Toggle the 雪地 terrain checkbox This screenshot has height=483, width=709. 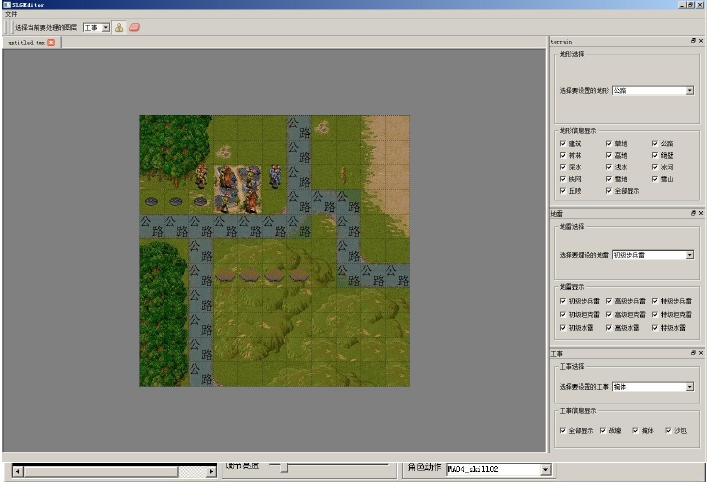pyautogui.click(x=609, y=179)
